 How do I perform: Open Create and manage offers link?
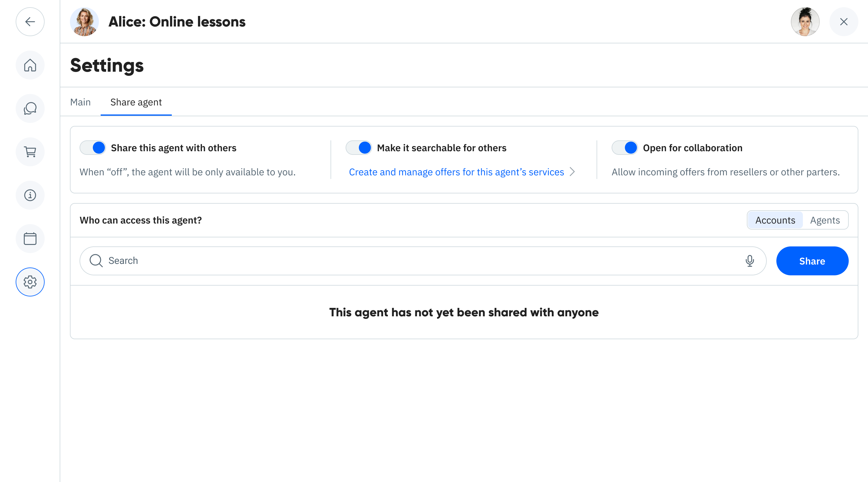pyautogui.click(x=456, y=172)
